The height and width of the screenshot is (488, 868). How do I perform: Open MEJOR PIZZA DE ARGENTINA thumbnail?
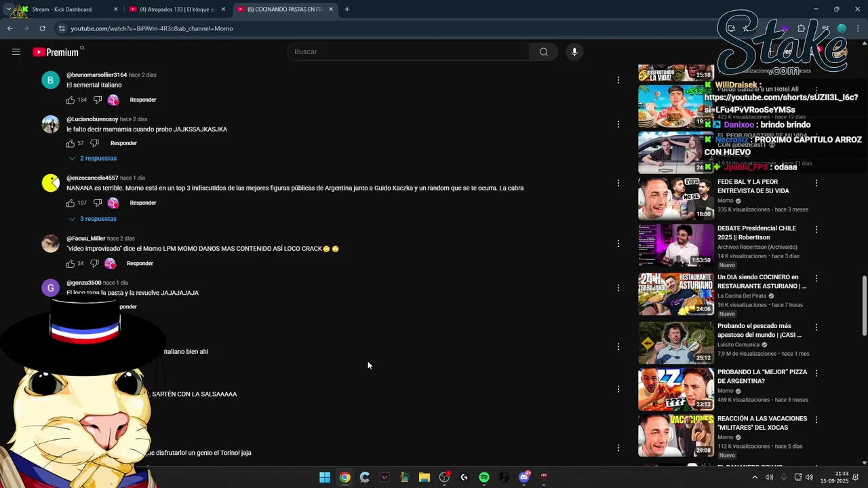click(x=676, y=389)
